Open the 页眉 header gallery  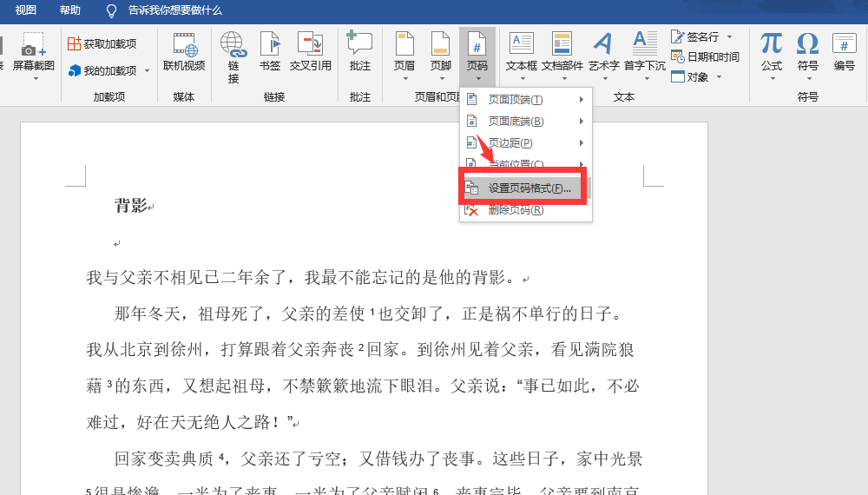[x=404, y=56]
